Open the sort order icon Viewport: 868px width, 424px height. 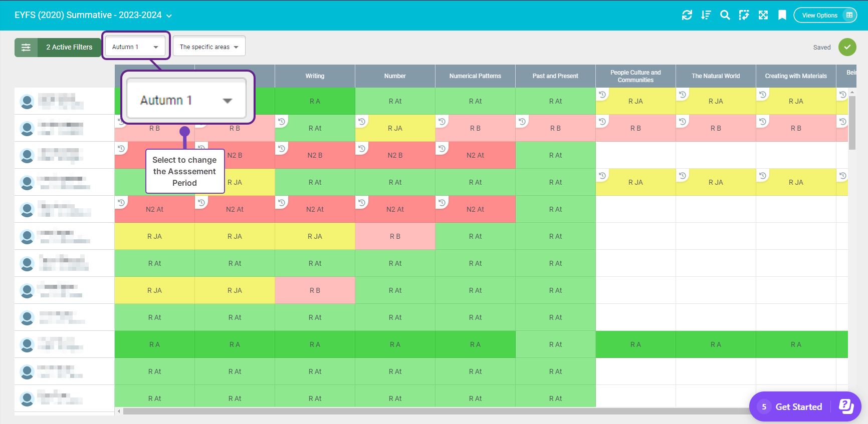706,15
